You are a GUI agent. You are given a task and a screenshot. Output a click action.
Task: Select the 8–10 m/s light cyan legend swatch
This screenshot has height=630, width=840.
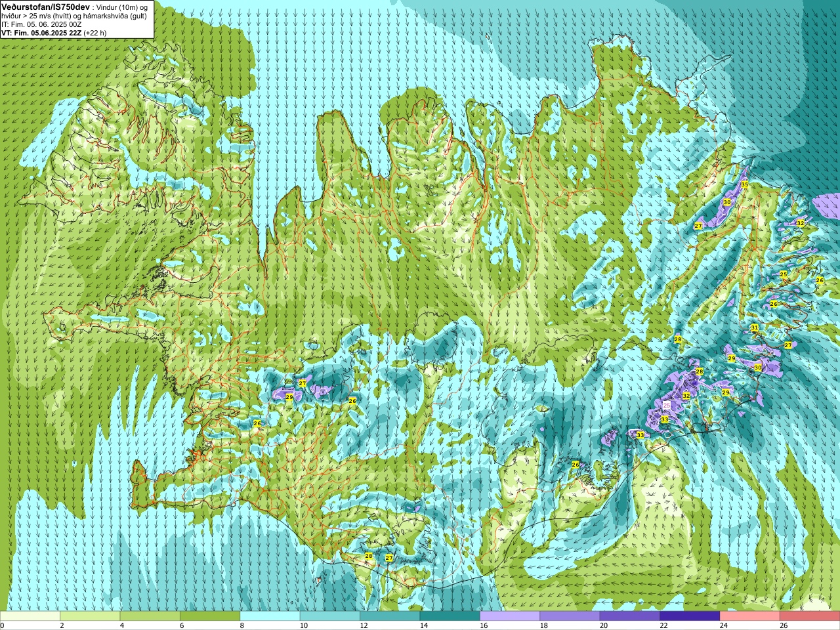tap(270, 616)
